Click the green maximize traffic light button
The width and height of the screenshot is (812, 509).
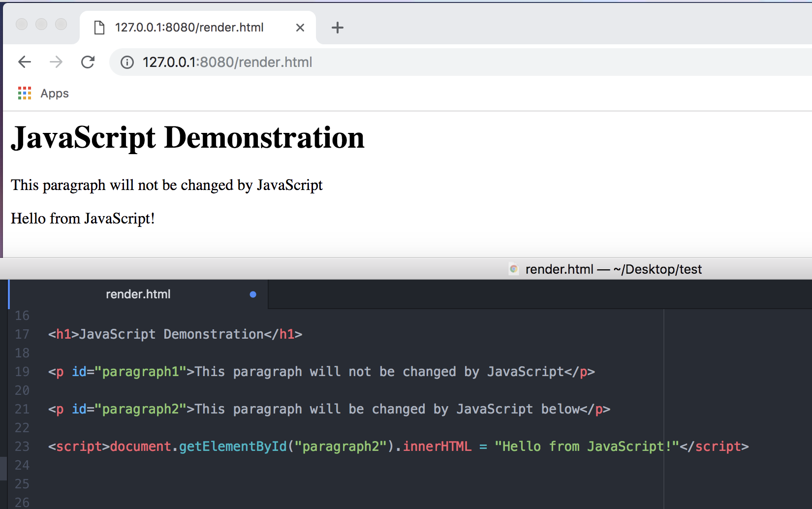[x=61, y=24]
